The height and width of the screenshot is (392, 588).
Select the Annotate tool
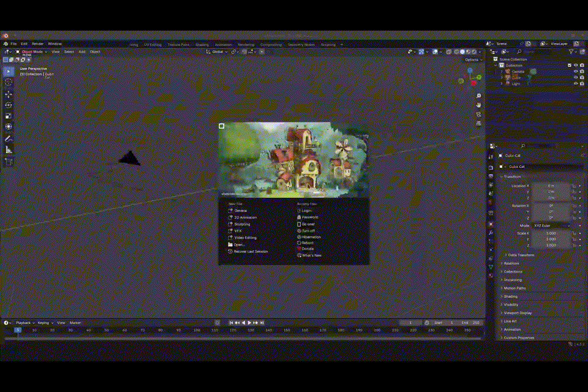tap(8, 139)
